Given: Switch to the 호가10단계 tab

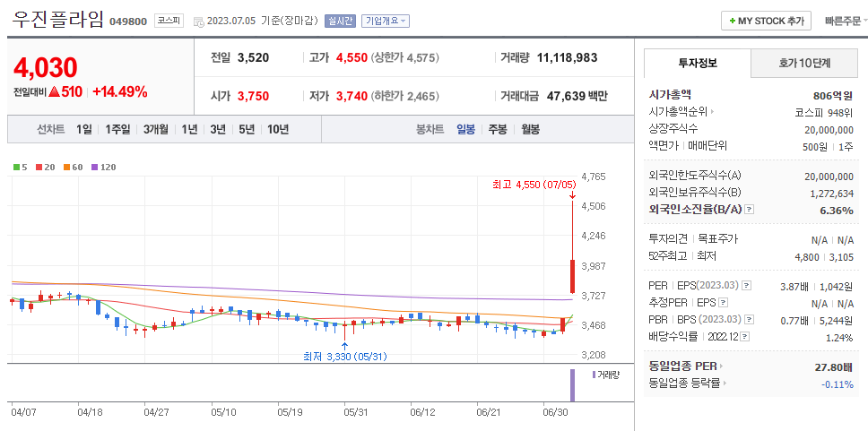Looking at the screenshot, I should tap(803, 63).
